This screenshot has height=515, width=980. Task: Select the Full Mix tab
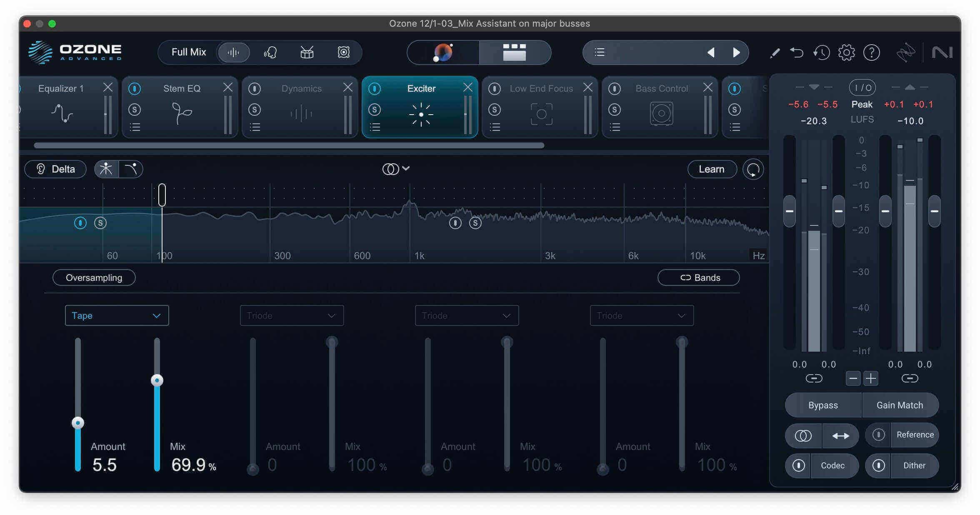pyautogui.click(x=189, y=52)
